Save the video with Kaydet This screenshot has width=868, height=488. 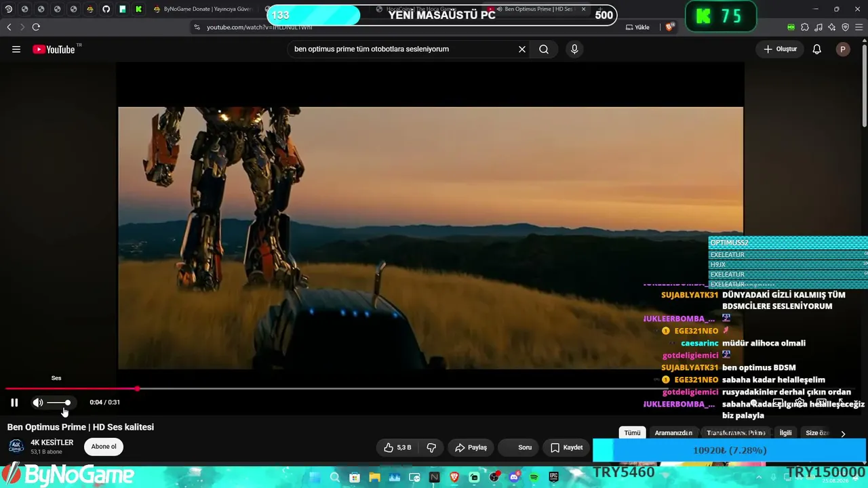[x=566, y=447]
